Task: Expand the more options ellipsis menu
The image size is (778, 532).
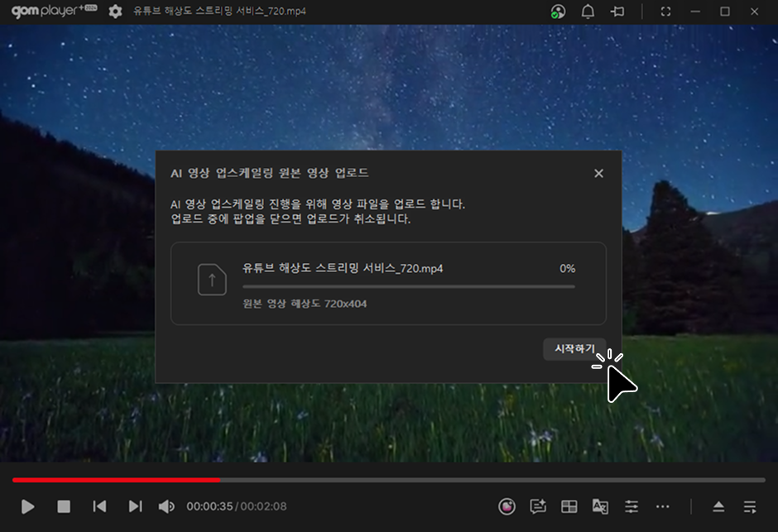Action: 662,506
